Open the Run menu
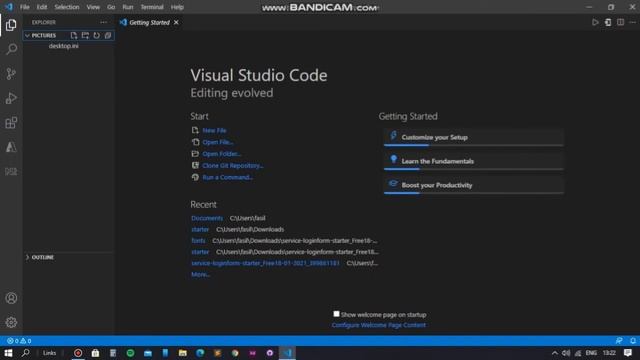640x360 pixels. pos(128,7)
